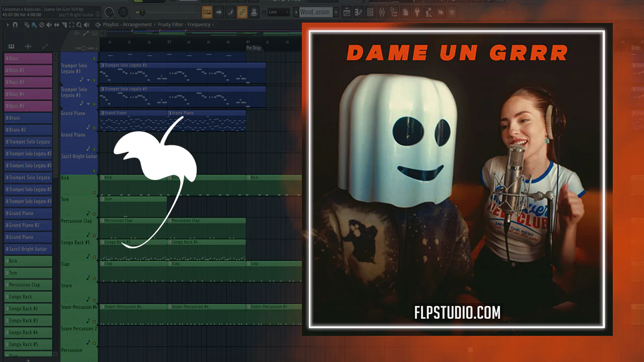Open the Mixer icon
This screenshot has width=644, height=362.
coord(382,12)
